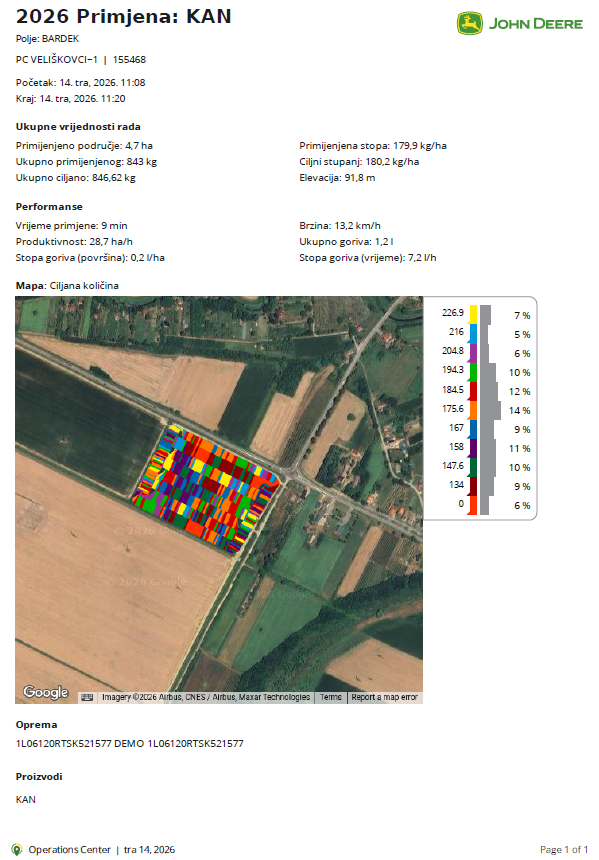Click the Operations Center footer text
The width and height of the screenshot is (599, 860).
(x=70, y=850)
